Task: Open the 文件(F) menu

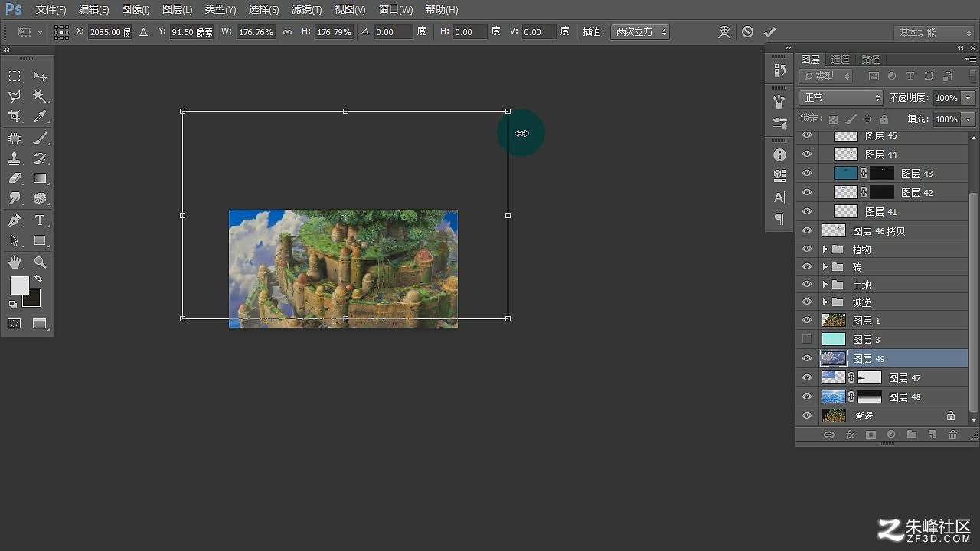Action: [x=51, y=10]
